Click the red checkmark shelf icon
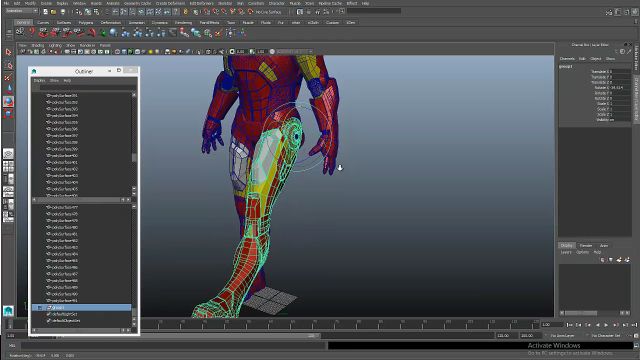The height and width of the screenshot is (360, 640). (x=218, y=33)
